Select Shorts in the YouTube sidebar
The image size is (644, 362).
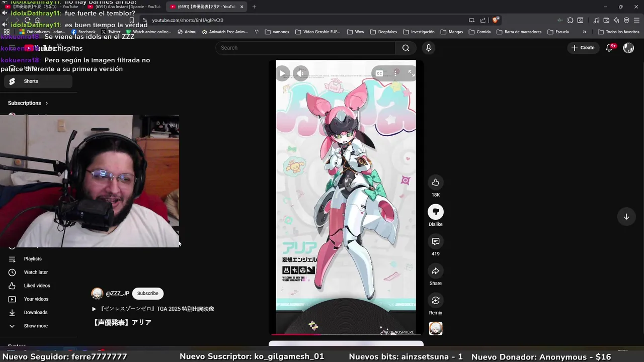pyautogui.click(x=38, y=81)
